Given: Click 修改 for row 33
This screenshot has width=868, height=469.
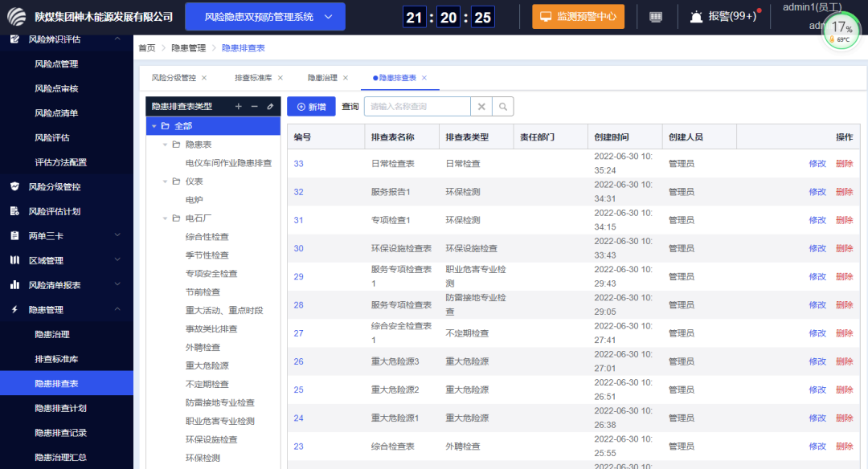Looking at the screenshot, I should coord(817,164).
